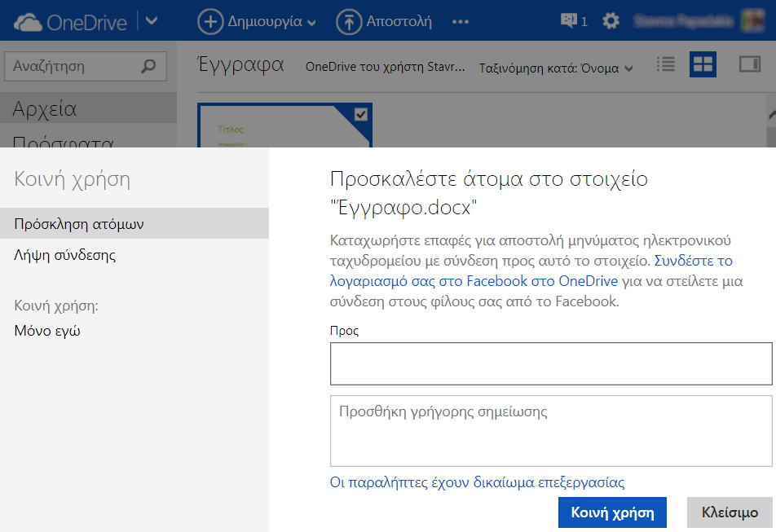Click the Έγγραφα folder title
The width and height of the screenshot is (776, 532).
pyautogui.click(x=240, y=65)
